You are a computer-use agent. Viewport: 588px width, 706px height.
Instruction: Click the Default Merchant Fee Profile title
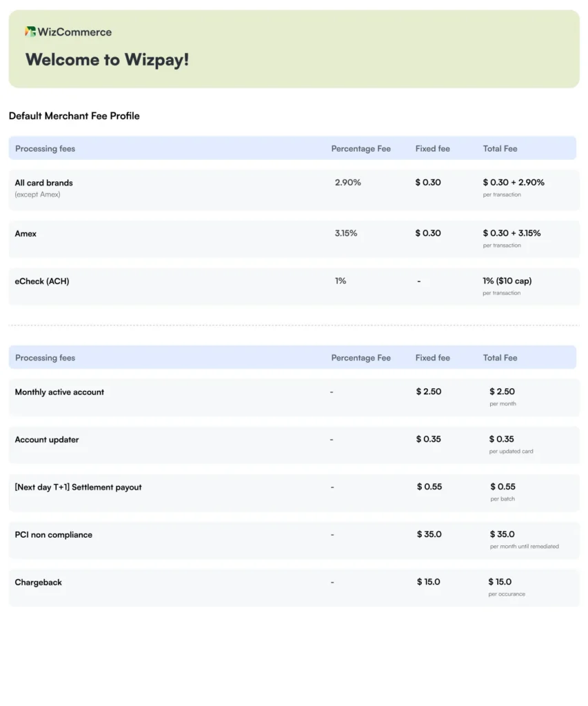74,116
